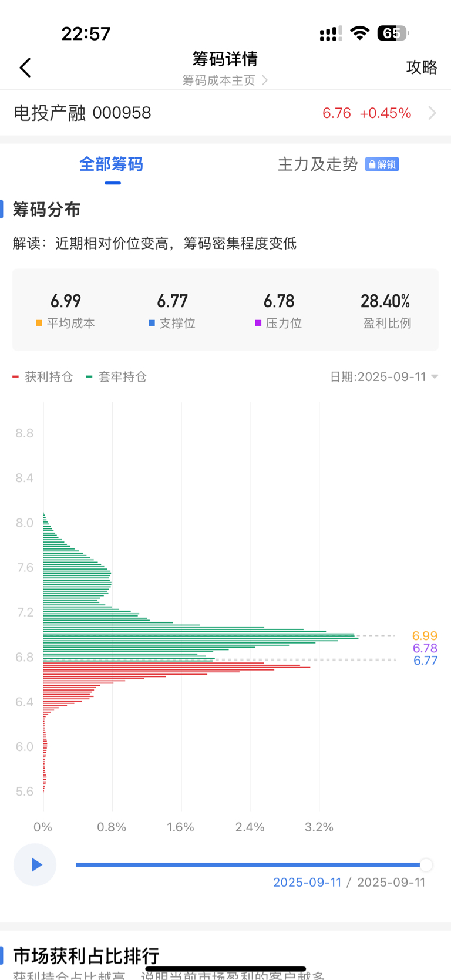Tap the 6.78 purple chart label
Screen dimensions: 451x980
pos(425,648)
